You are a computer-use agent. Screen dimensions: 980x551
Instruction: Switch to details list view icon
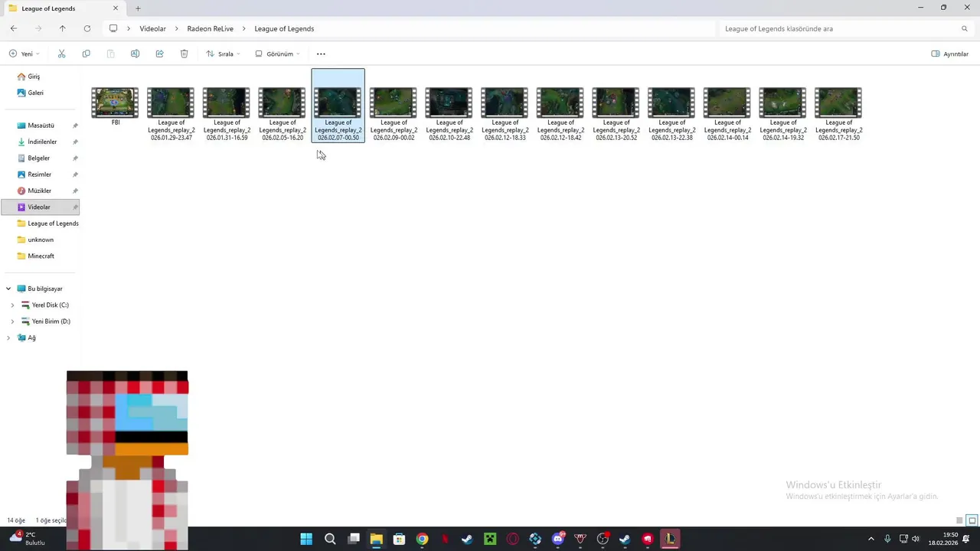(x=959, y=520)
